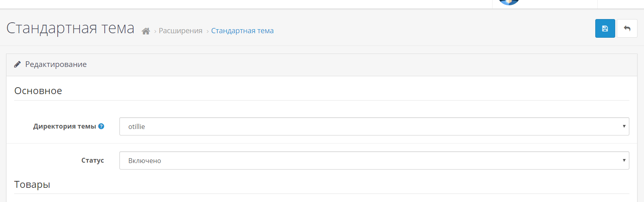
Task: Click the arrow of the otillie select
Action: tap(624, 126)
